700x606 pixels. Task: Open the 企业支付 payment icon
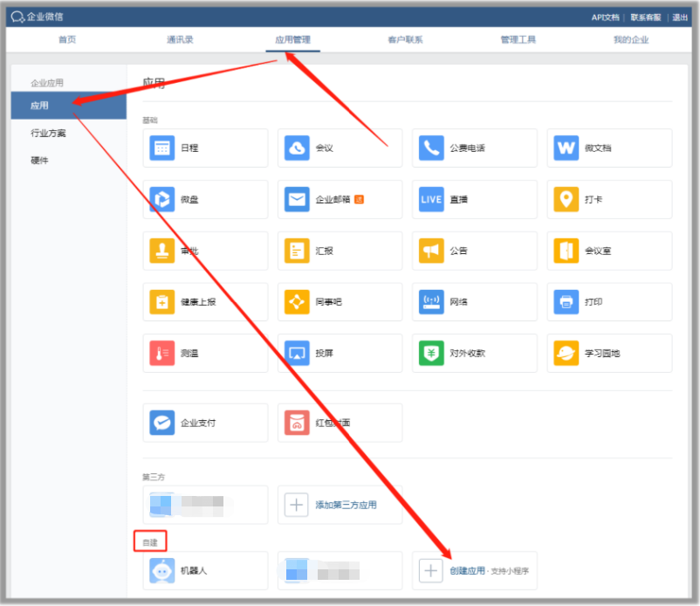[x=161, y=423]
